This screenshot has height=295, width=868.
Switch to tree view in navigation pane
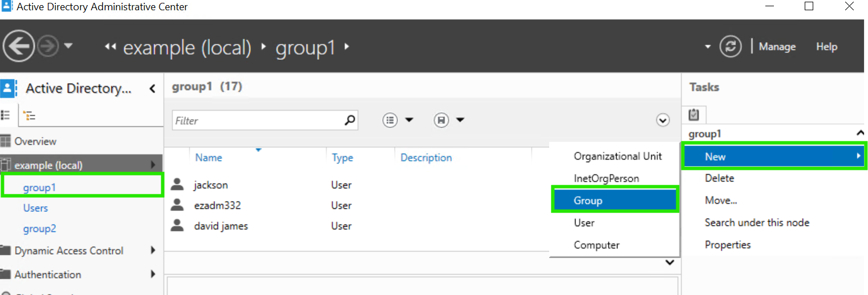29,116
